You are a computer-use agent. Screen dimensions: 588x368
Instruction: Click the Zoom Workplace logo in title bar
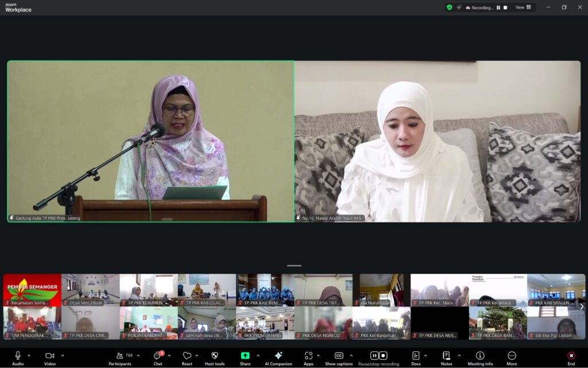click(18, 7)
